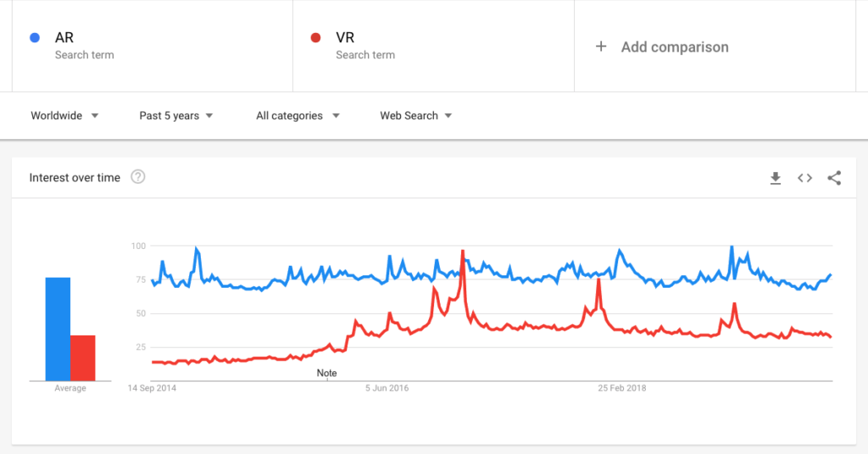Open the Worldwide region dropdown
Image resolution: width=868 pixels, height=454 pixels.
coord(64,115)
